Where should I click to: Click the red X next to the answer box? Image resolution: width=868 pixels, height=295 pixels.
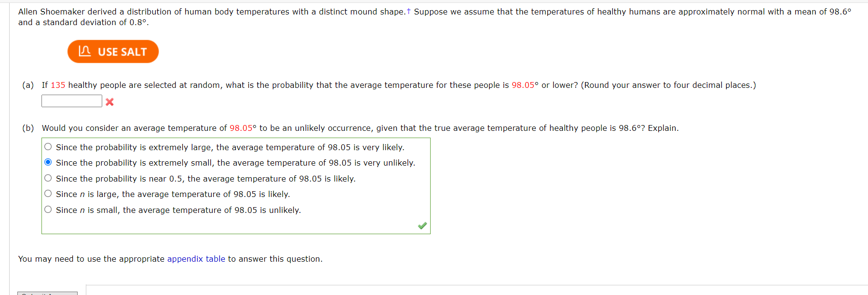click(x=109, y=102)
